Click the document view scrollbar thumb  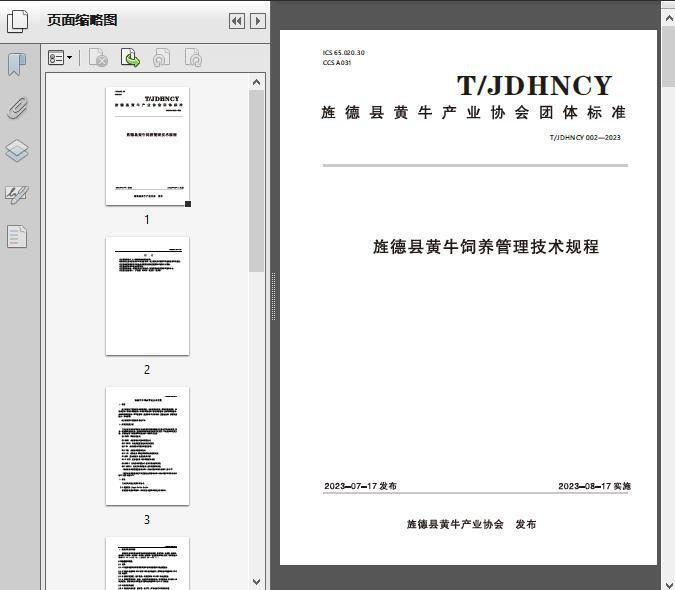coord(669,57)
